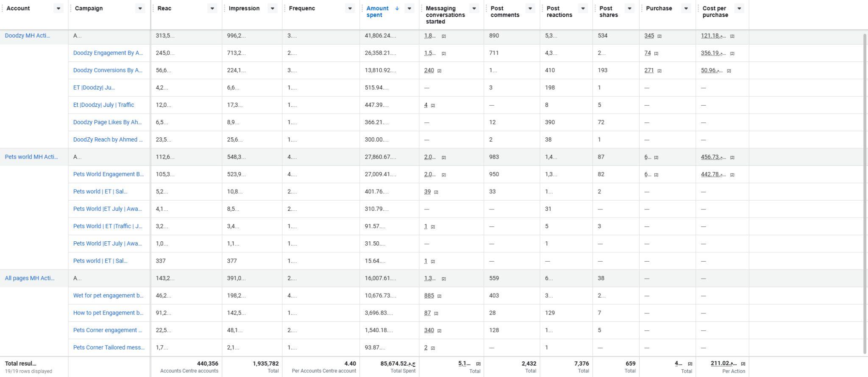The height and width of the screenshot is (377, 868).
Task: Open Doodzy Conversions campaign link
Action: coord(108,70)
